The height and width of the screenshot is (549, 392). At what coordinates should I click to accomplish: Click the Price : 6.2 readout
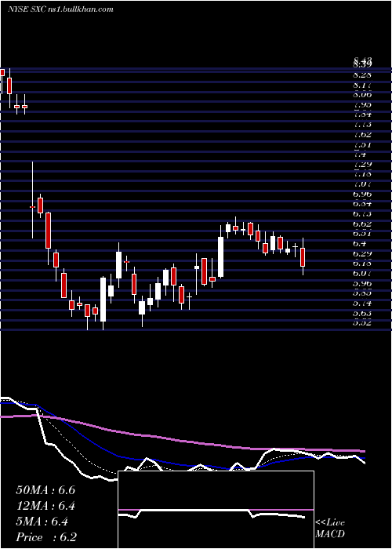46,537
